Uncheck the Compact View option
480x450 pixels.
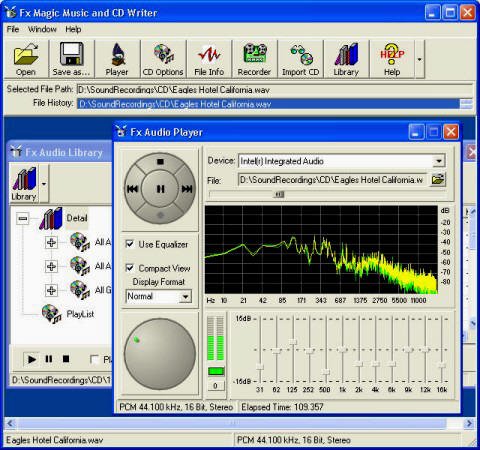click(130, 268)
